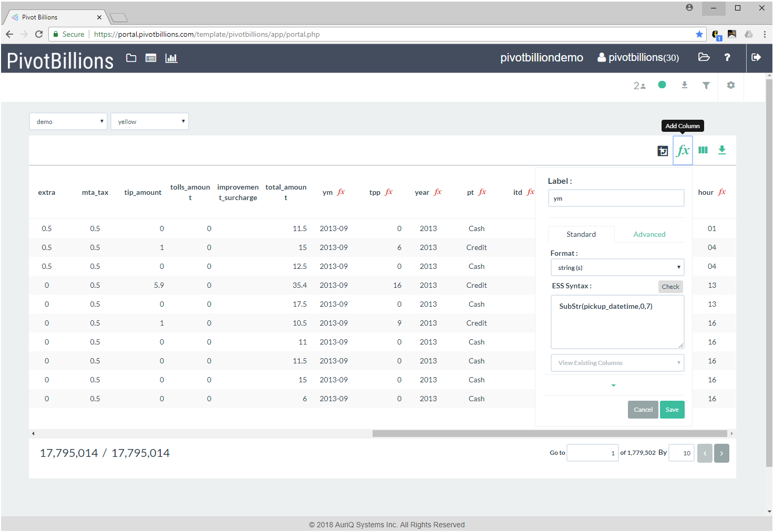This screenshot has height=532, width=774.
Task: Click the Cancel button
Action: click(643, 410)
